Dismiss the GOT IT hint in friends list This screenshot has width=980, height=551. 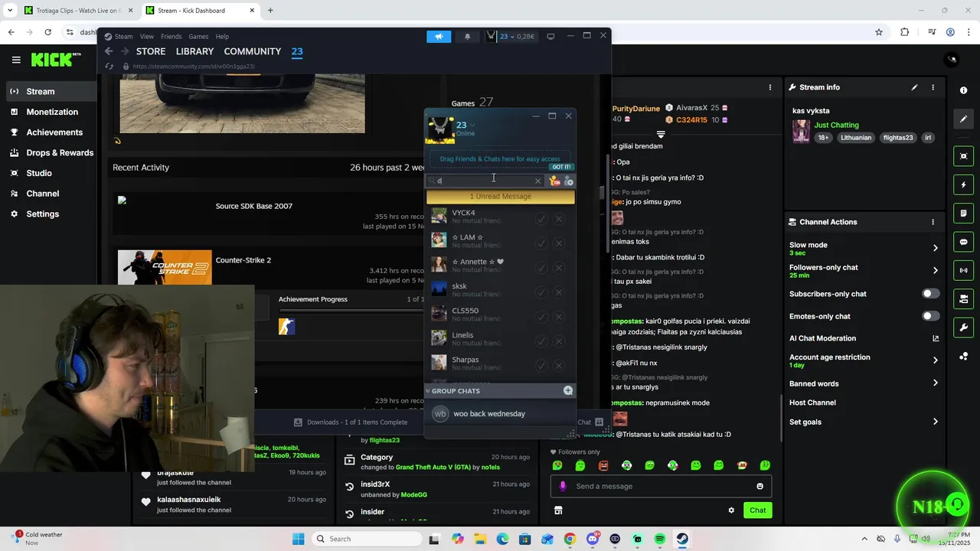(x=561, y=167)
